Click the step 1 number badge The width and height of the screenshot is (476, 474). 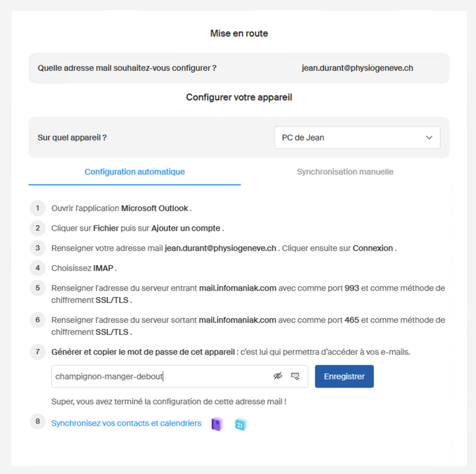click(38, 208)
